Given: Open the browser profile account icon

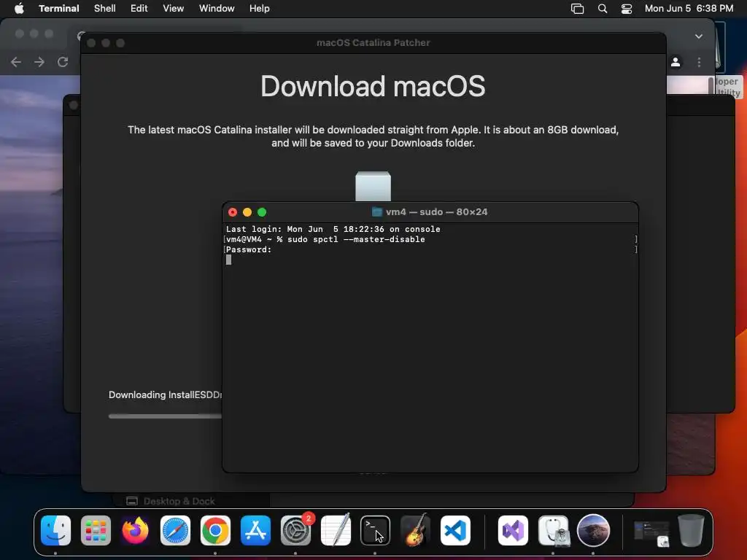Looking at the screenshot, I should point(676,62).
